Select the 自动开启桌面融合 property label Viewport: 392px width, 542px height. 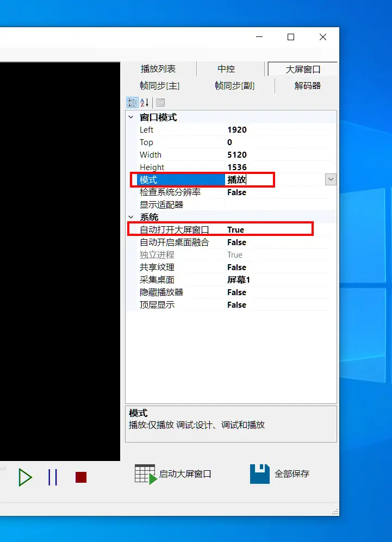point(174,242)
